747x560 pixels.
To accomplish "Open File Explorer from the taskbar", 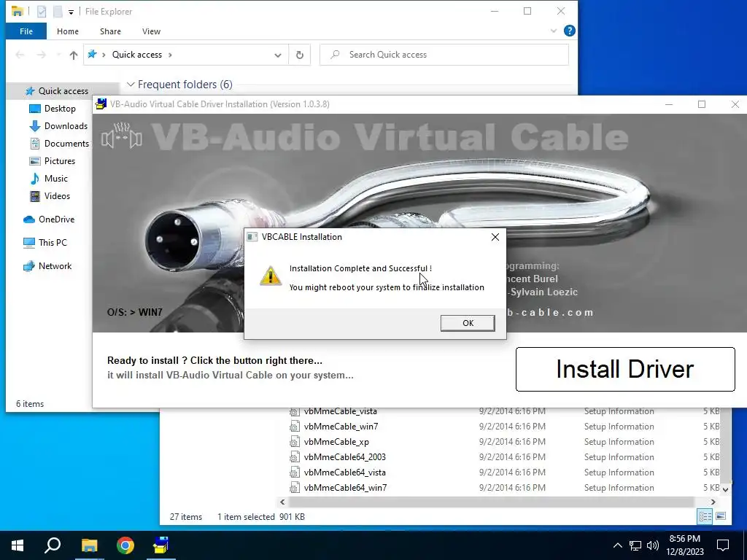I will tap(89, 545).
